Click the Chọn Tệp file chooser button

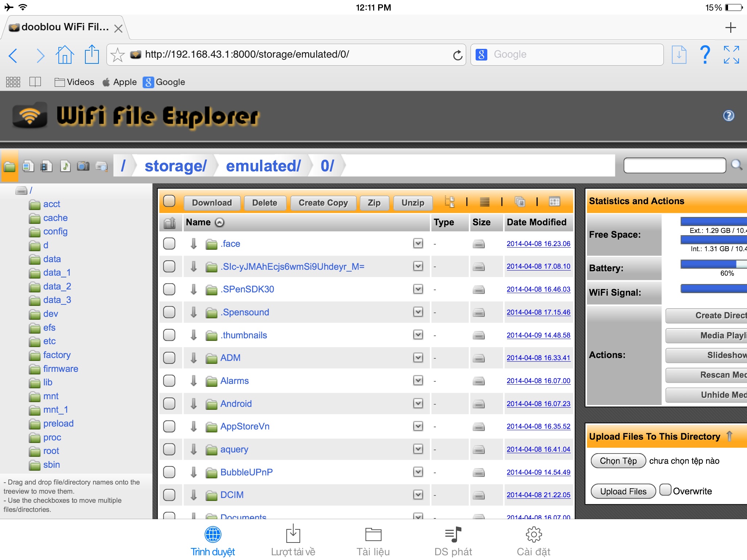pyautogui.click(x=618, y=461)
